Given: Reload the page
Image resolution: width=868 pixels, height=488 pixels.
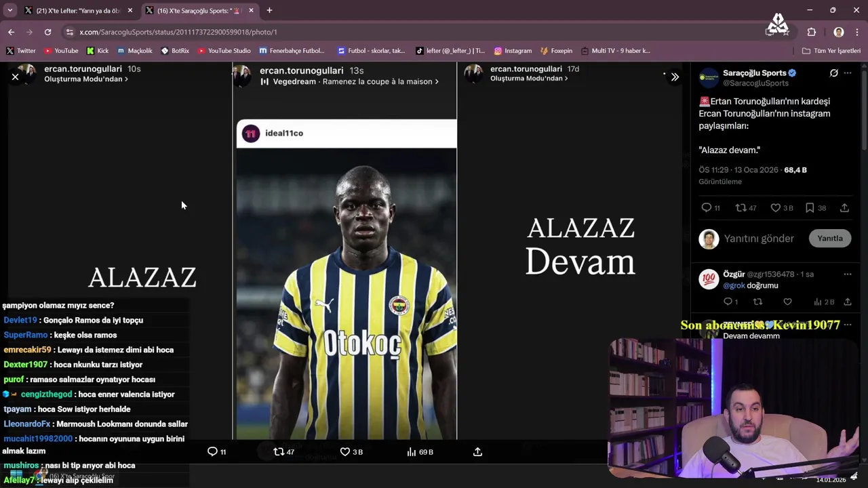Looking at the screenshot, I should pos(47,32).
